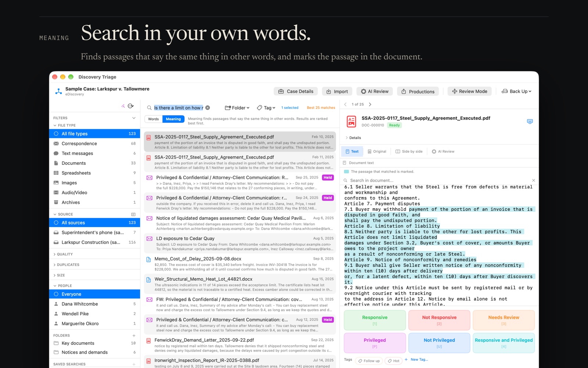Image resolution: width=588 pixels, height=368 pixels.
Task: Select All sources filter
Action: [x=94, y=223]
